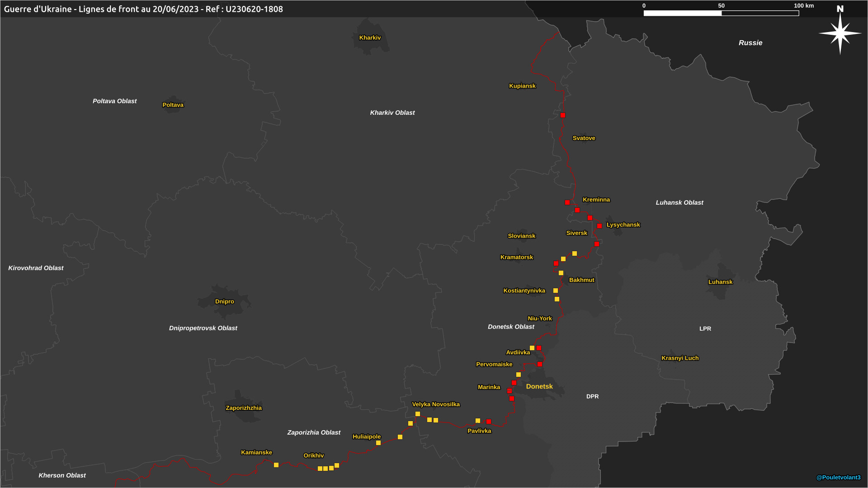
Task: Click the north compass rose icon
Action: [x=840, y=33]
